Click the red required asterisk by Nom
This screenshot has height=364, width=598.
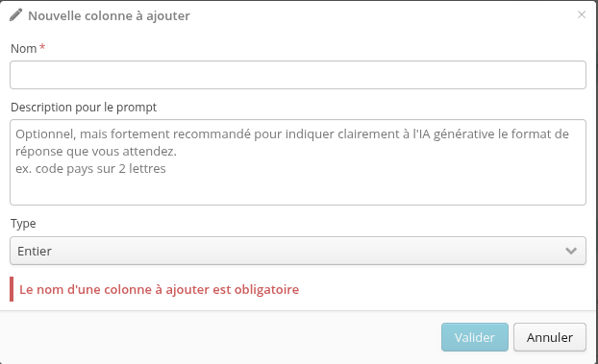[x=42, y=47]
